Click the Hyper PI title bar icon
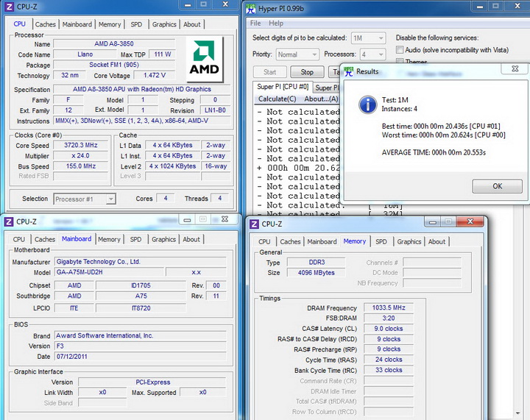The height and width of the screenshot is (420, 530). (x=250, y=8)
